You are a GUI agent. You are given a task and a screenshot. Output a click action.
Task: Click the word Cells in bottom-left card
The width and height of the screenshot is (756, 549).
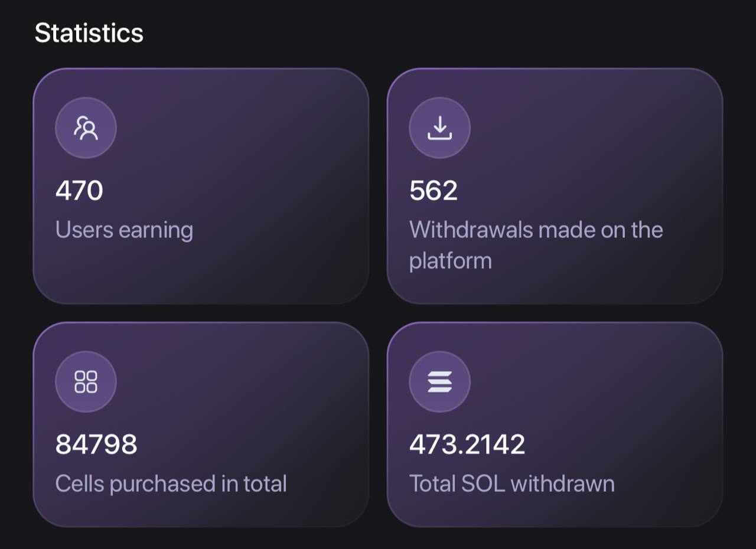click(x=80, y=483)
